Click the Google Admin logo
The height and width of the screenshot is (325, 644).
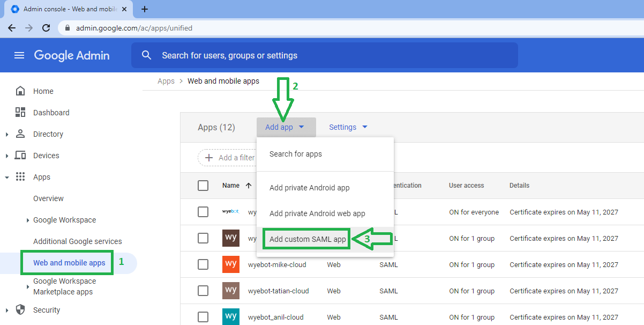click(x=72, y=55)
